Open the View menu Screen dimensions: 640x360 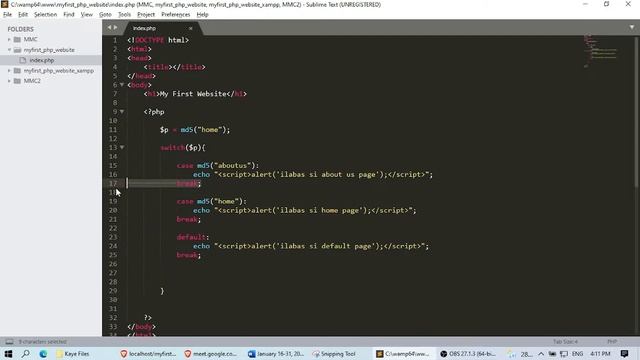coord(87,14)
